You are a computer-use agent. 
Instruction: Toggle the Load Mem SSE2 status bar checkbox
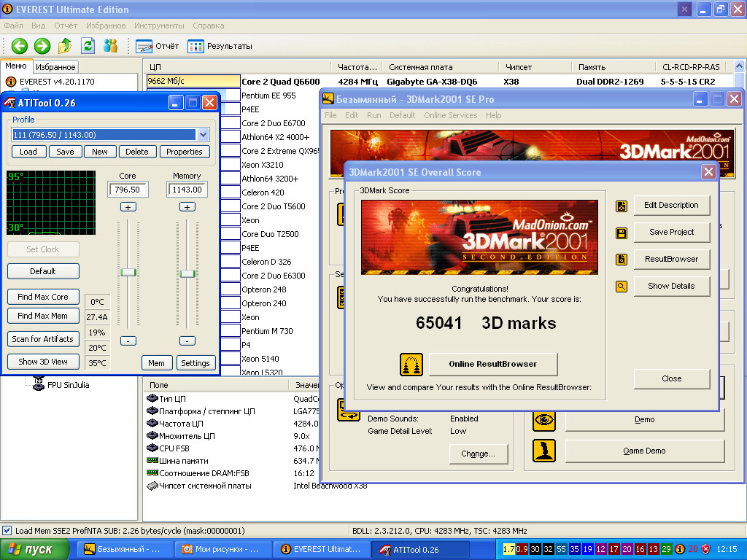click(x=7, y=531)
